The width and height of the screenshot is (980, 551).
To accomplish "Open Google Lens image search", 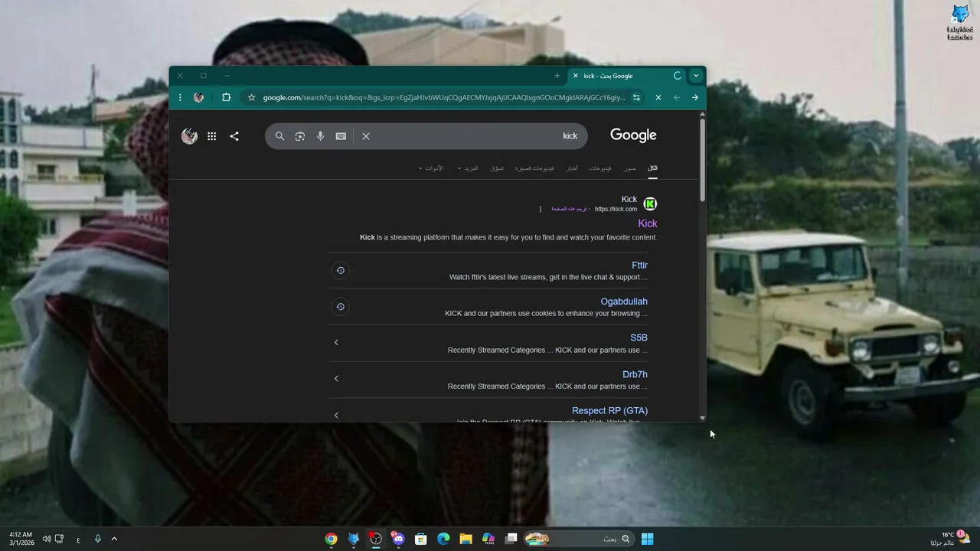I will point(300,136).
